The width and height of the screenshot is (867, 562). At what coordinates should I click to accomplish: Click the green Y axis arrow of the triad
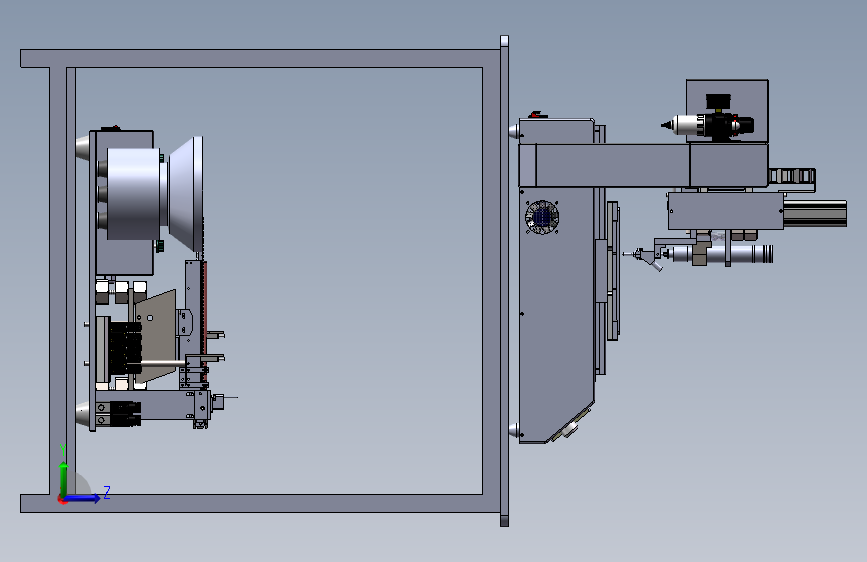tap(64, 478)
